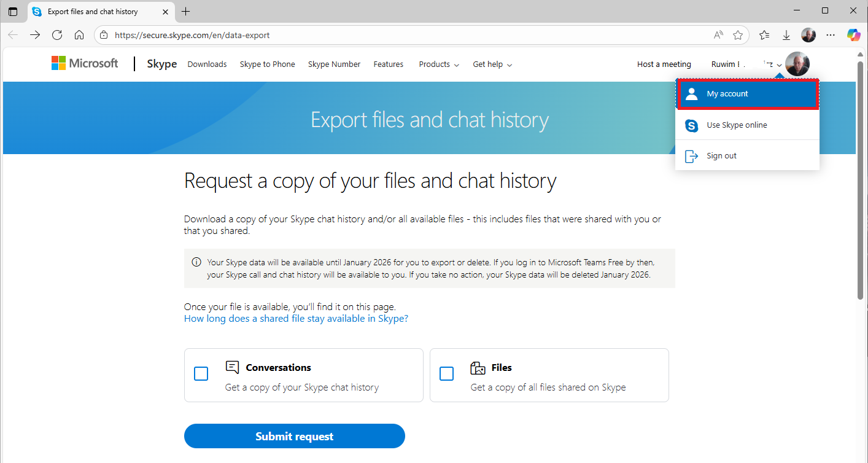Open the Downloads toolbar icon
Viewport: 868px width, 463px height.
tap(786, 35)
